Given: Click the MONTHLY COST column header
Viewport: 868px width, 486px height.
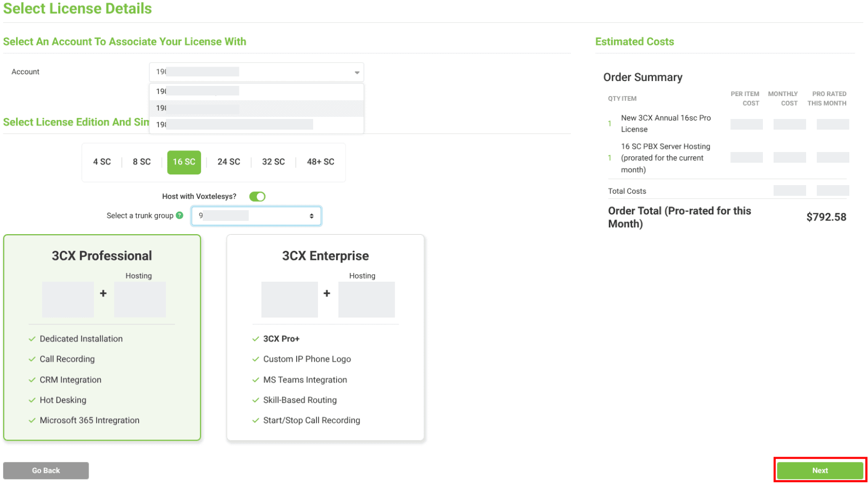Looking at the screenshot, I should [783, 99].
